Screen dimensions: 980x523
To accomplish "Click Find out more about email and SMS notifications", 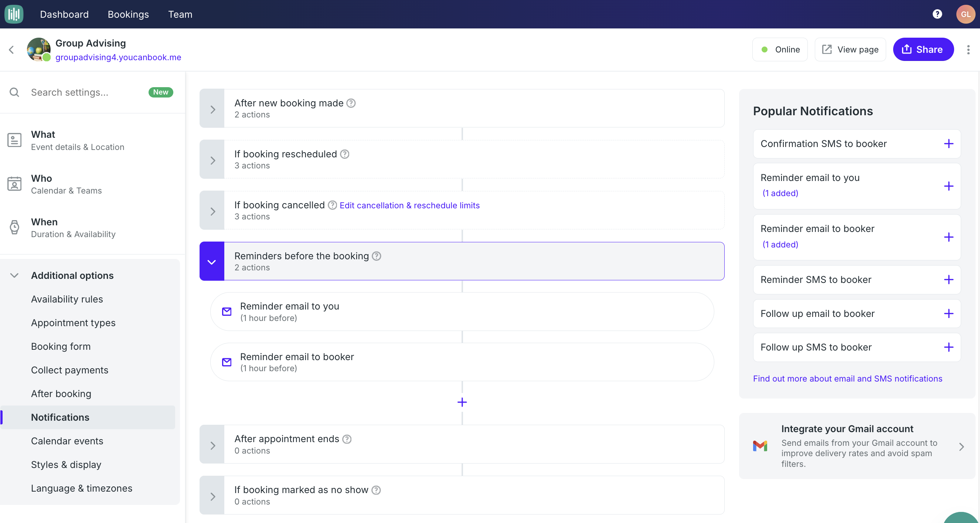I will point(848,378).
